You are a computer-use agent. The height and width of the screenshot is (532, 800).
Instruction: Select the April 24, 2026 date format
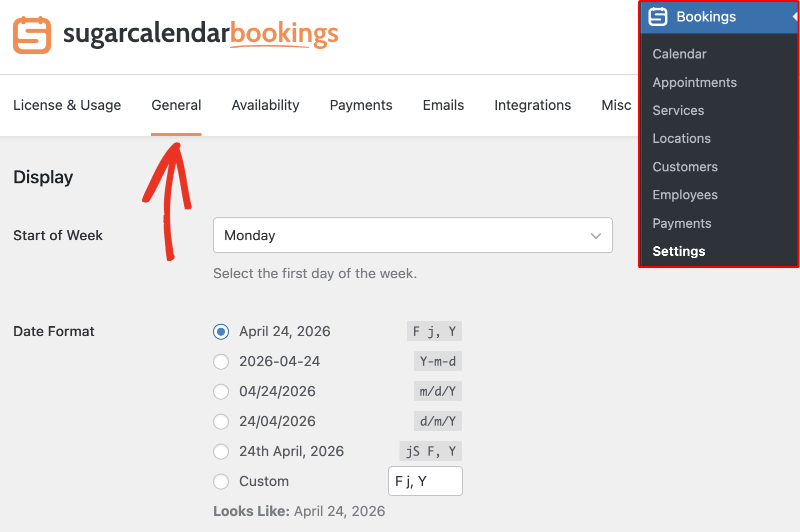coord(221,332)
